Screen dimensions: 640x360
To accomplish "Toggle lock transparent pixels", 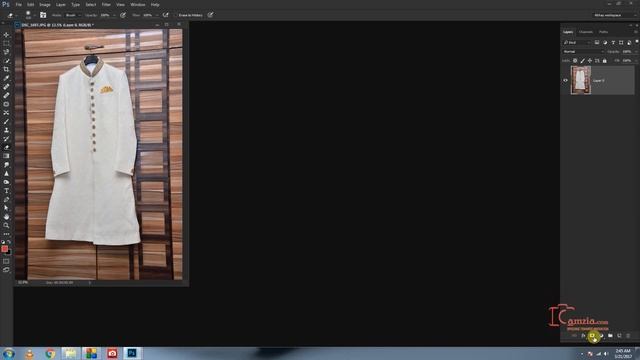I will pos(575,60).
